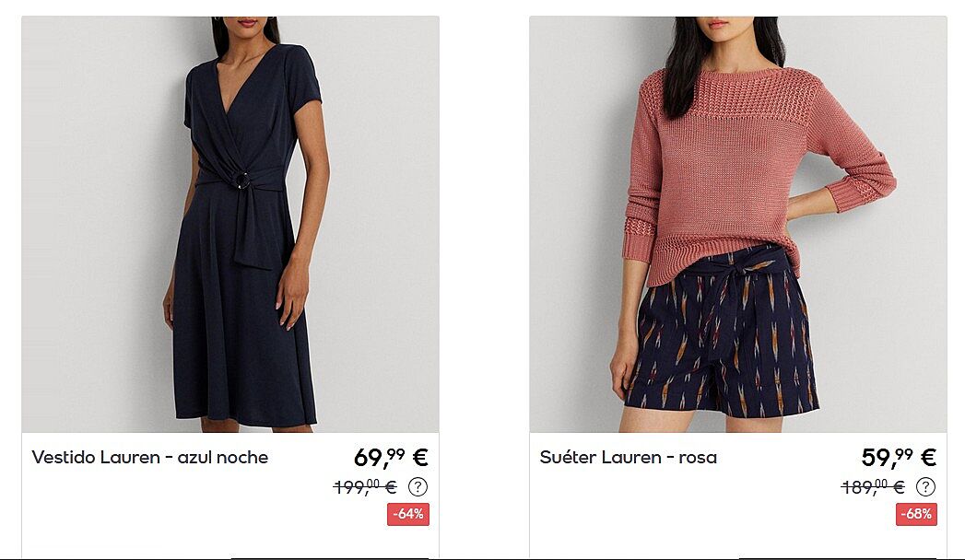Open the Suéter Lauren sweater product photo
The width and height of the screenshot is (965, 560).
point(738,225)
